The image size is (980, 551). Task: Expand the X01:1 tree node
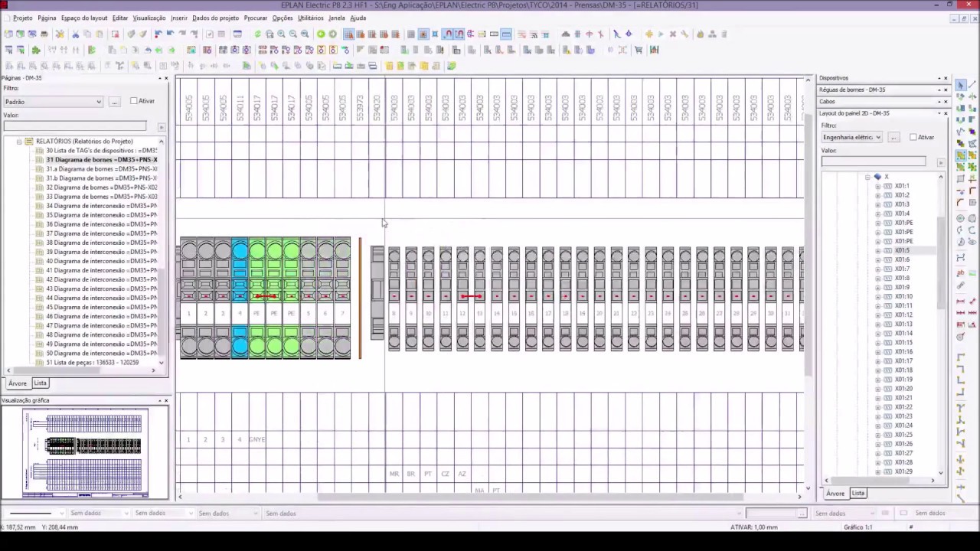pos(878,186)
